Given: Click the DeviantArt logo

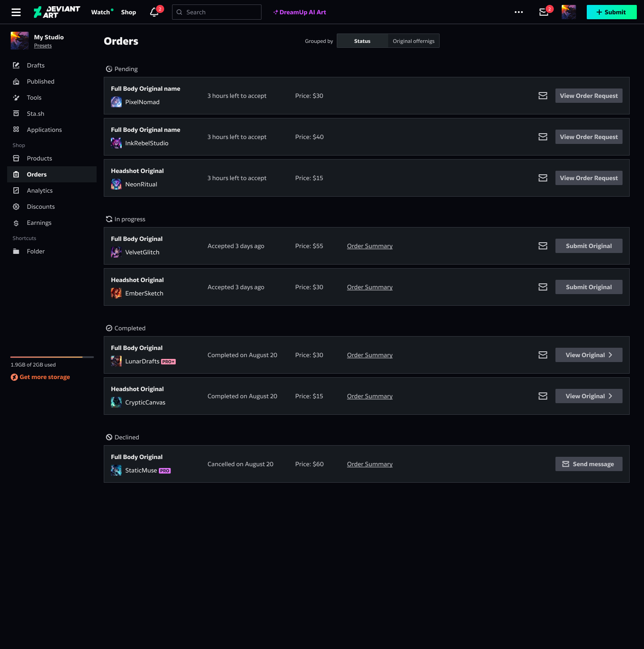Looking at the screenshot, I should coord(57,12).
